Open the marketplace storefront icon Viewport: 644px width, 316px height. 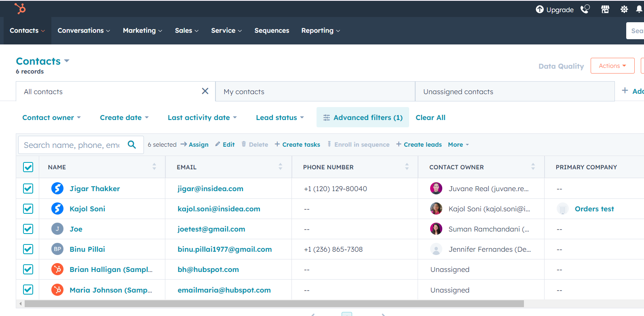coord(605,9)
